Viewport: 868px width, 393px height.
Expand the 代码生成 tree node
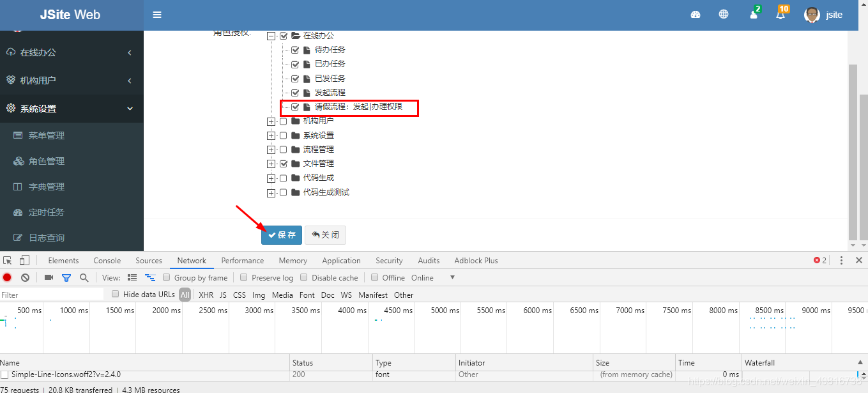click(x=271, y=178)
